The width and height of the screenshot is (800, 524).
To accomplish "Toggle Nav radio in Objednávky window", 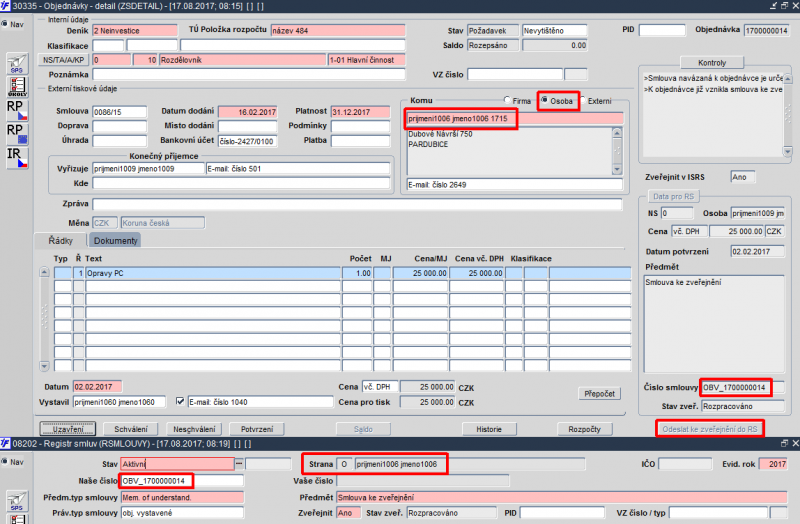I will [x=4, y=24].
